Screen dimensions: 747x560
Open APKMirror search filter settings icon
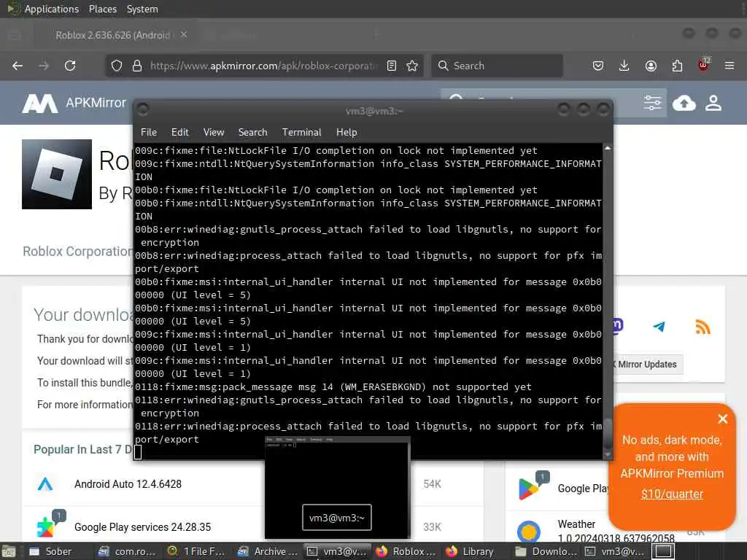(x=652, y=103)
